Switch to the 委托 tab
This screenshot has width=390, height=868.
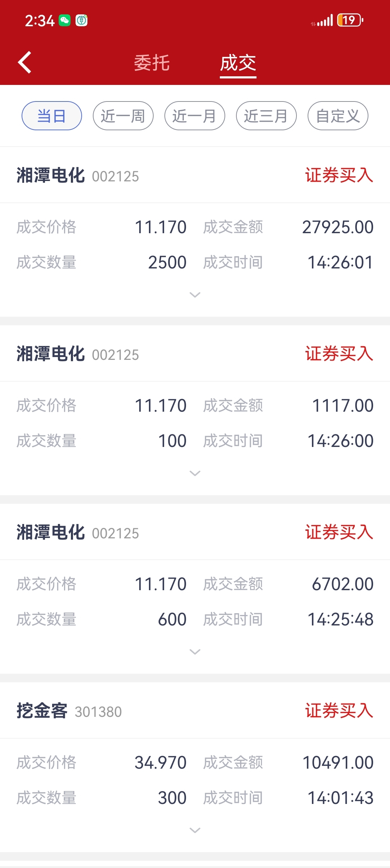point(152,63)
